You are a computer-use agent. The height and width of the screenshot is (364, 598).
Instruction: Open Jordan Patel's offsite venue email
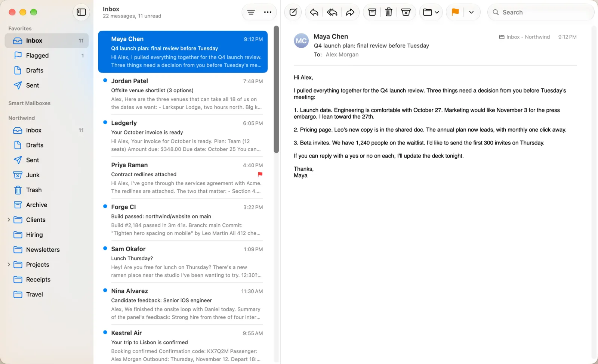(x=183, y=94)
